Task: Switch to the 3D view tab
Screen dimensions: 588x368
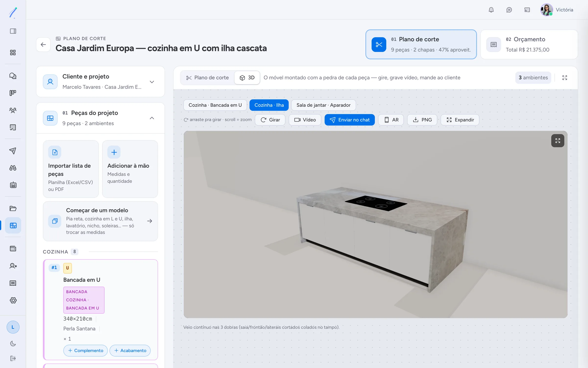Action: [247, 78]
